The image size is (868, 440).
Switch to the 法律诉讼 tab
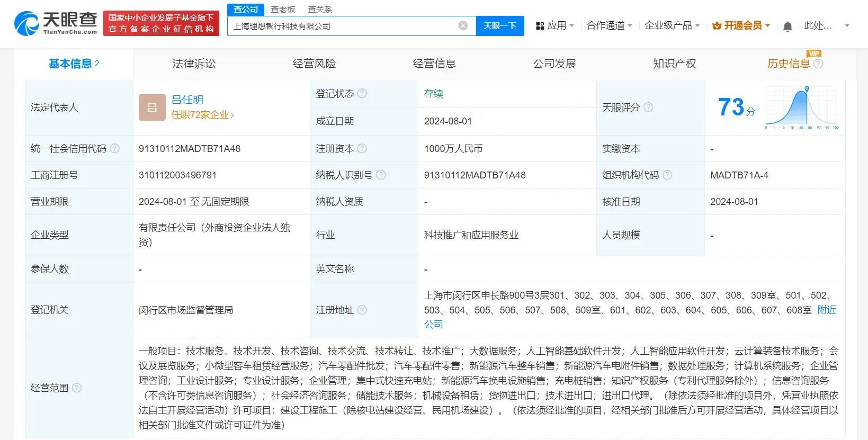[194, 64]
